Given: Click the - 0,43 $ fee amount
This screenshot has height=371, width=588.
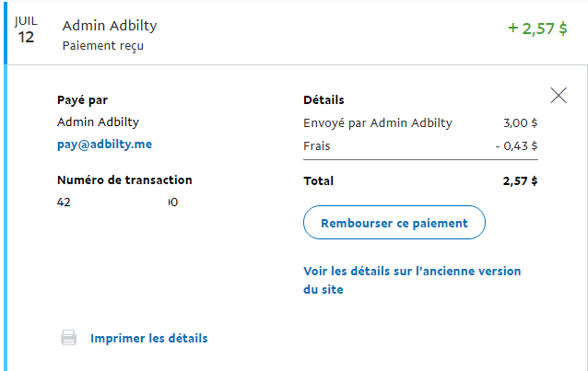Looking at the screenshot, I should (517, 145).
